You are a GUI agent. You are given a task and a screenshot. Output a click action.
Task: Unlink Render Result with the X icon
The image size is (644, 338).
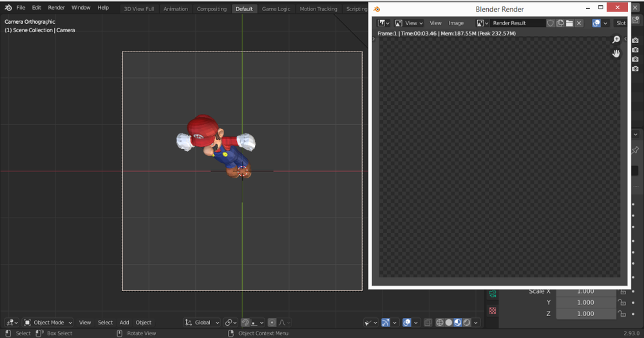pyautogui.click(x=579, y=23)
